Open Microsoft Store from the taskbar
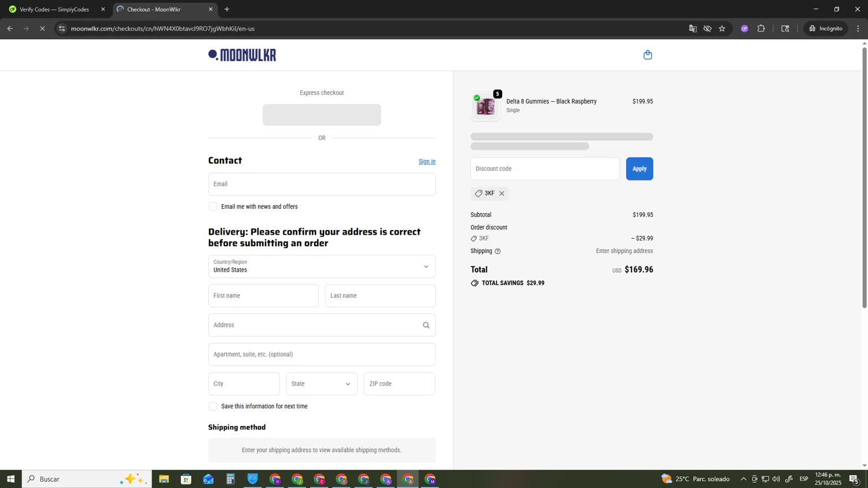The height and width of the screenshot is (488, 868). (x=186, y=479)
